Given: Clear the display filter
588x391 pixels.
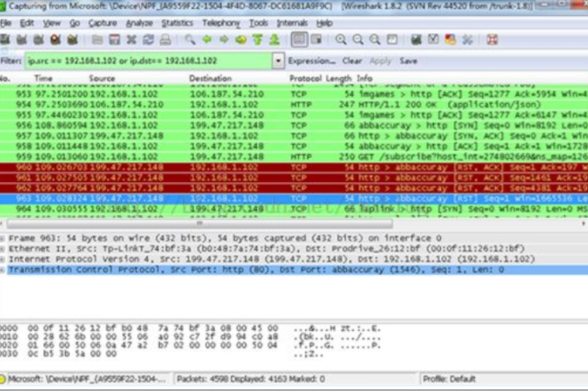Looking at the screenshot, I should click(x=352, y=61).
